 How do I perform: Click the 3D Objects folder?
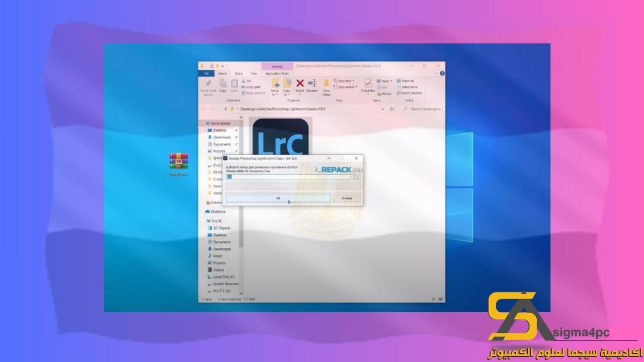click(220, 228)
